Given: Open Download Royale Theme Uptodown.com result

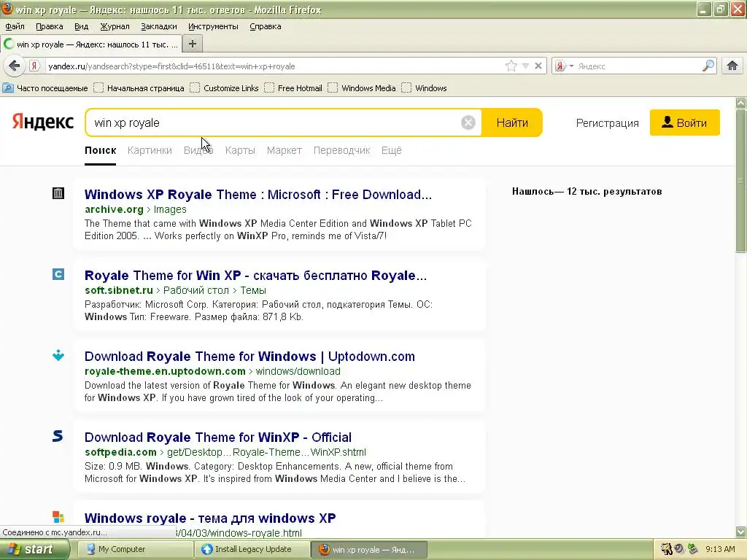Looking at the screenshot, I should tap(249, 356).
